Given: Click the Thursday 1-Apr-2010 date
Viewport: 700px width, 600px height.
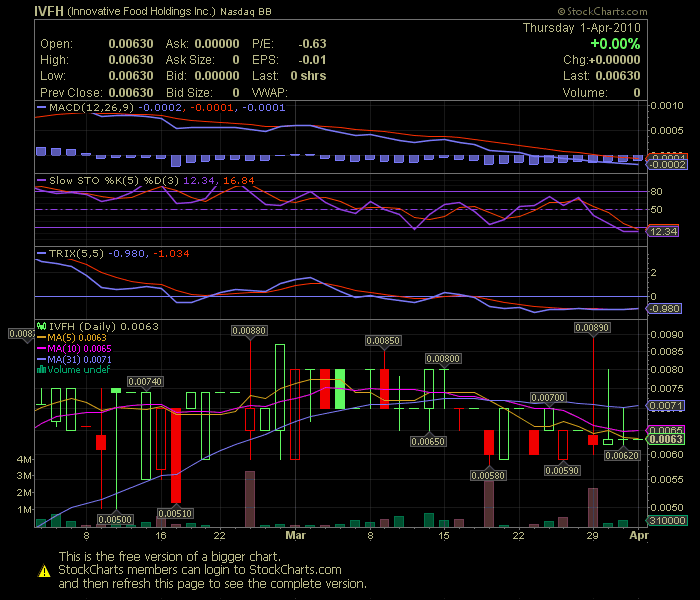Looking at the screenshot, I should pos(582,28).
